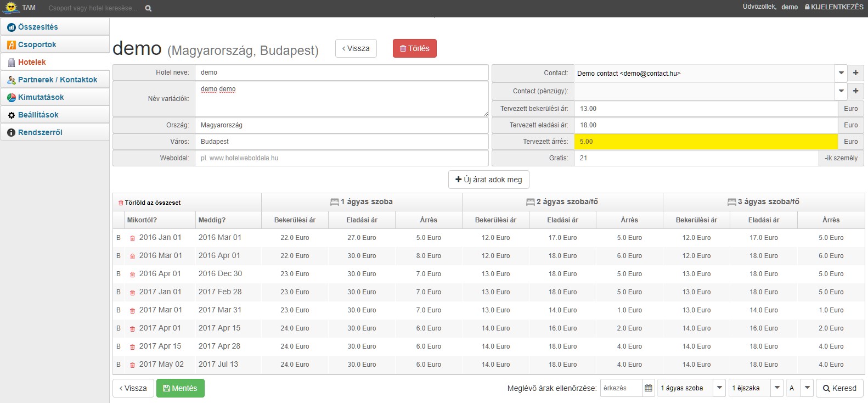Open the Csoportok menu item
This screenshot has height=403, width=868.
pyautogui.click(x=37, y=44)
